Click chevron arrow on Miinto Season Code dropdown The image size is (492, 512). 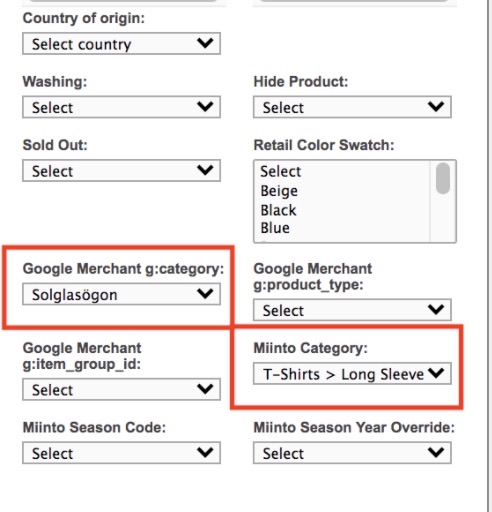(205, 452)
